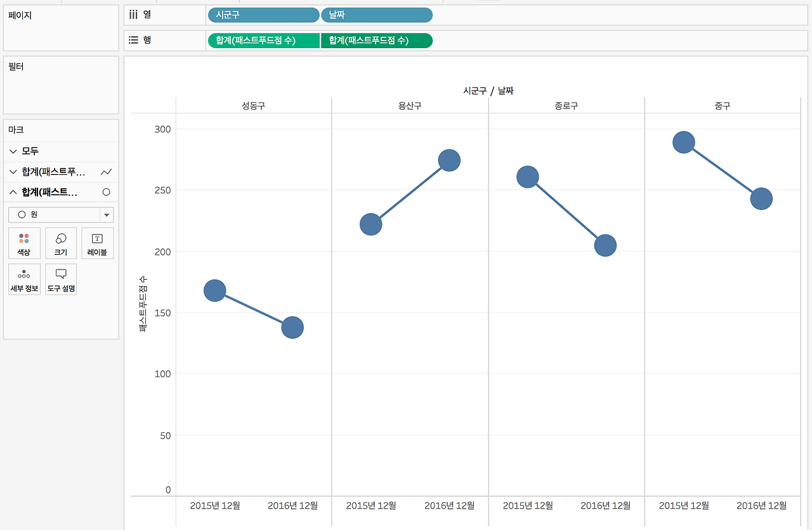The image size is (812, 530).
Task: Select the 시군구 pill on the columns shelf
Action: pyautogui.click(x=263, y=15)
